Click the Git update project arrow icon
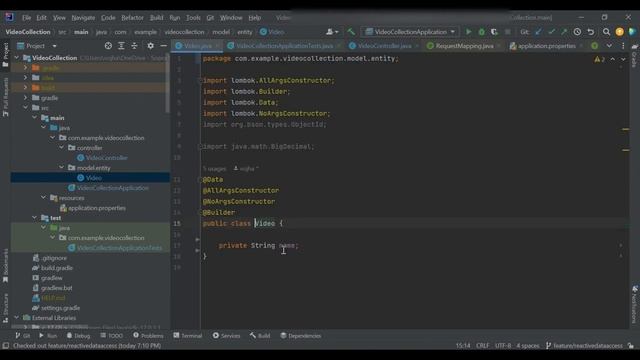 539,32
